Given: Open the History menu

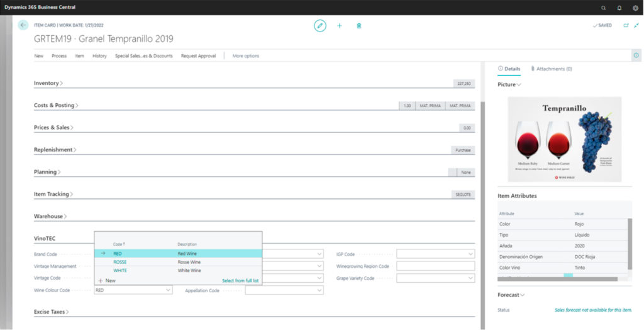Looking at the screenshot, I should (99, 56).
